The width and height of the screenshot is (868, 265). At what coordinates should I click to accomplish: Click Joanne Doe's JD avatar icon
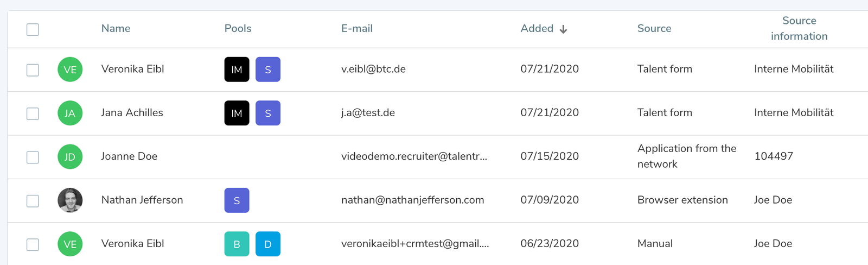pyautogui.click(x=70, y=157)
